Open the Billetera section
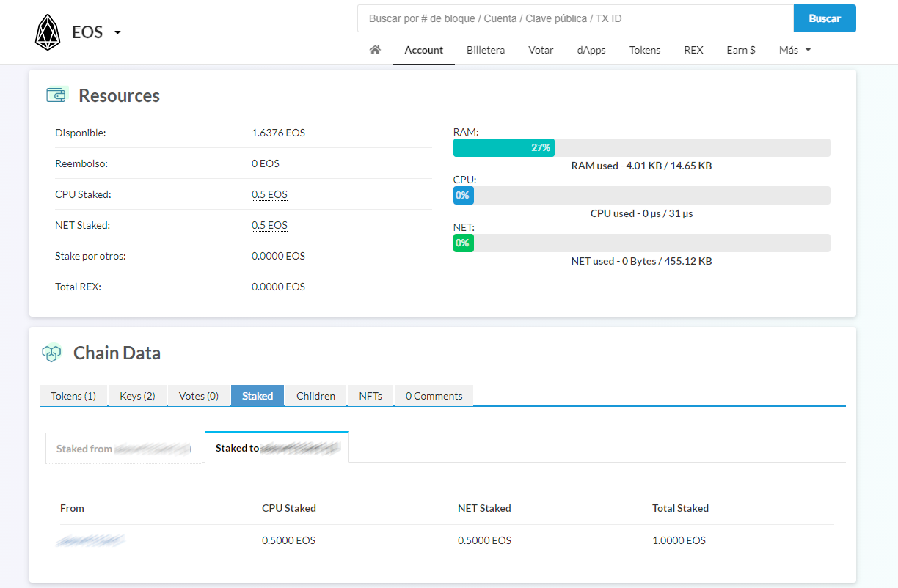898x588 pixels. click(x=485, y=50)
